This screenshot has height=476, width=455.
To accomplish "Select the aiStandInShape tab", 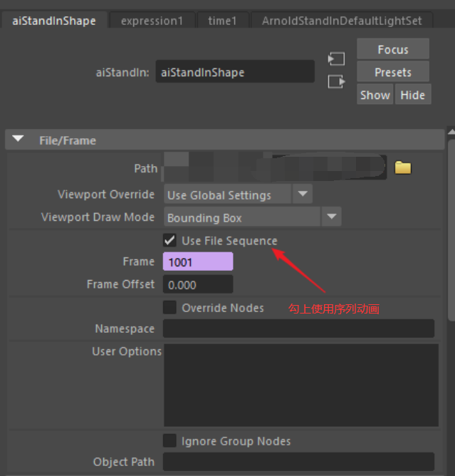I will [54, 21].
